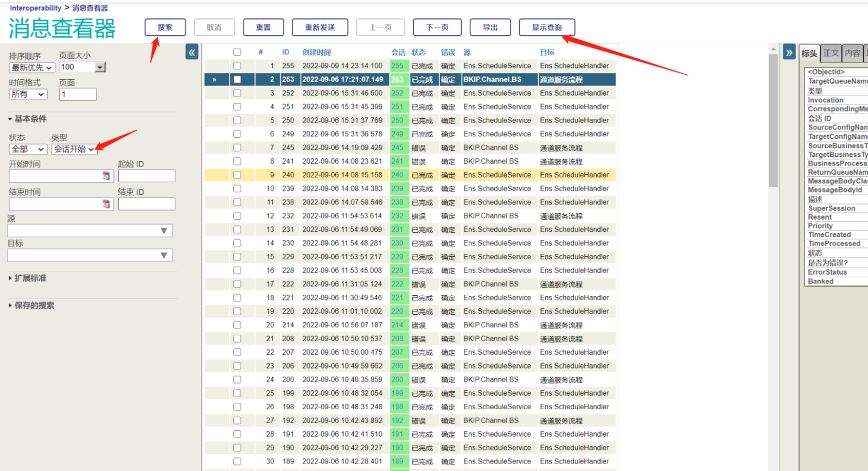Screen dimensions: 868x471
Task: Collapse the left search panel arrow
Action: (x=192, y=52)
